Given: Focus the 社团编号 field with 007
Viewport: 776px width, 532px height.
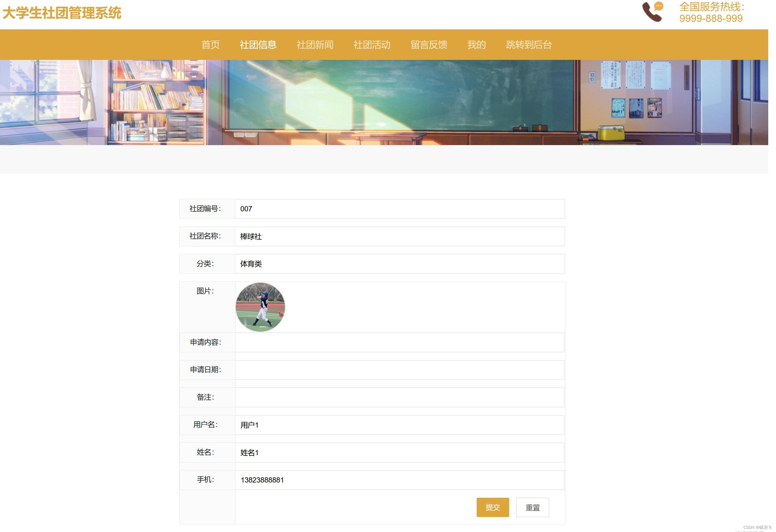Looking at the screenshot, I should click(x=399, y=209).
